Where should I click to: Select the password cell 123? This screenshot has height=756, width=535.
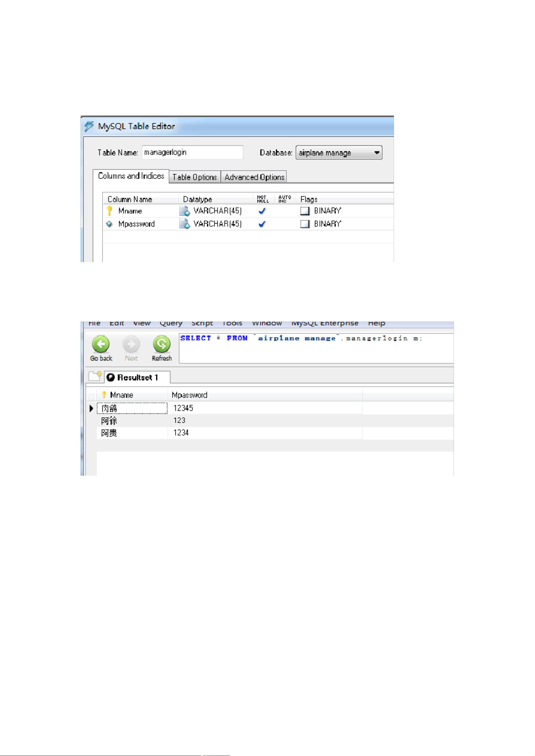[x=265, y=421]
